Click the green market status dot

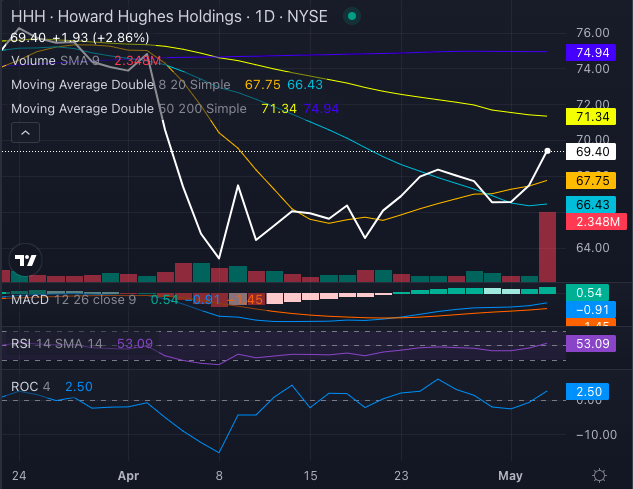352,16
